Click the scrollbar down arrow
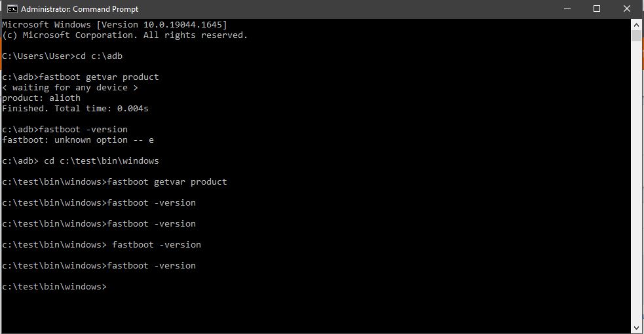Screen dimensions: 644x334 click(x=636, y=327)
